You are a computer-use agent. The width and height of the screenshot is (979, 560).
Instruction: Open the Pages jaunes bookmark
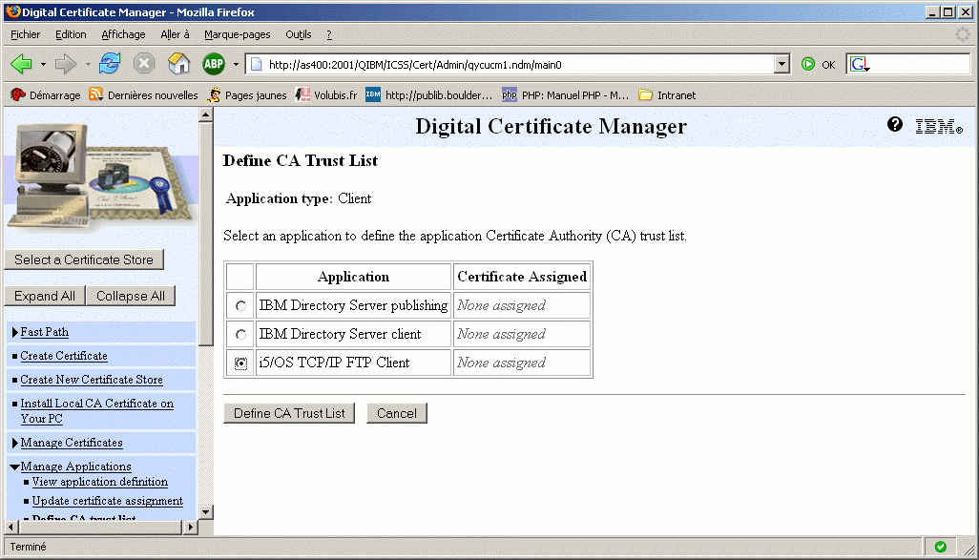tap(247, 94)
